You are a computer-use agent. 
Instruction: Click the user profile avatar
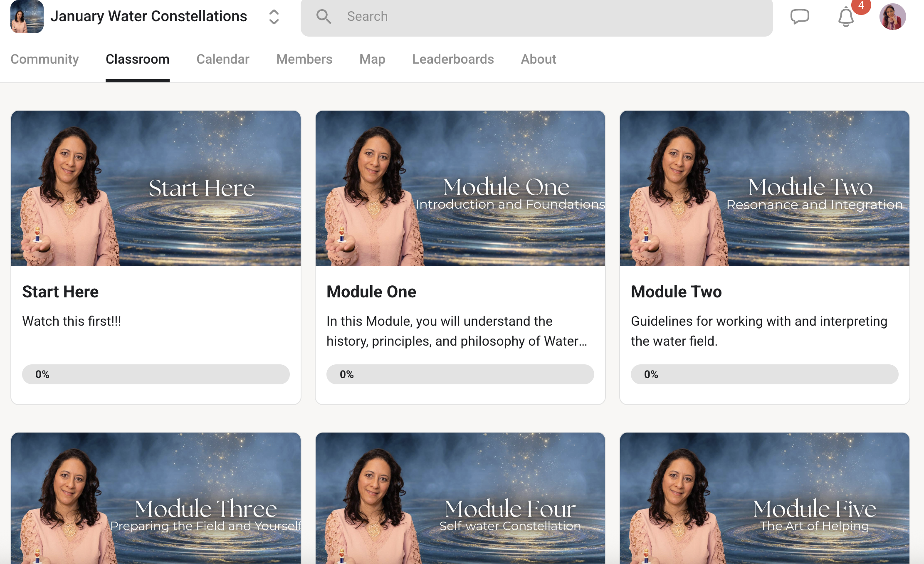click(x=892, y=17)
